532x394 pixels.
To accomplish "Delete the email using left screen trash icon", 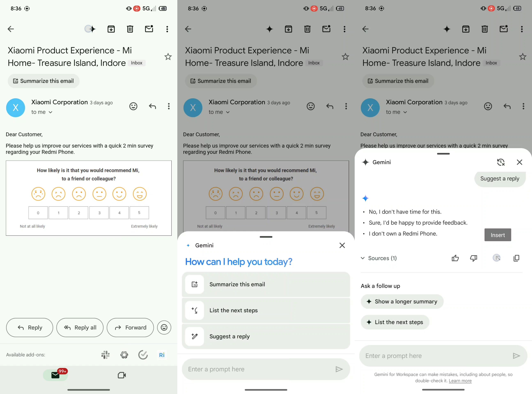I will click(x=130, y=29).
